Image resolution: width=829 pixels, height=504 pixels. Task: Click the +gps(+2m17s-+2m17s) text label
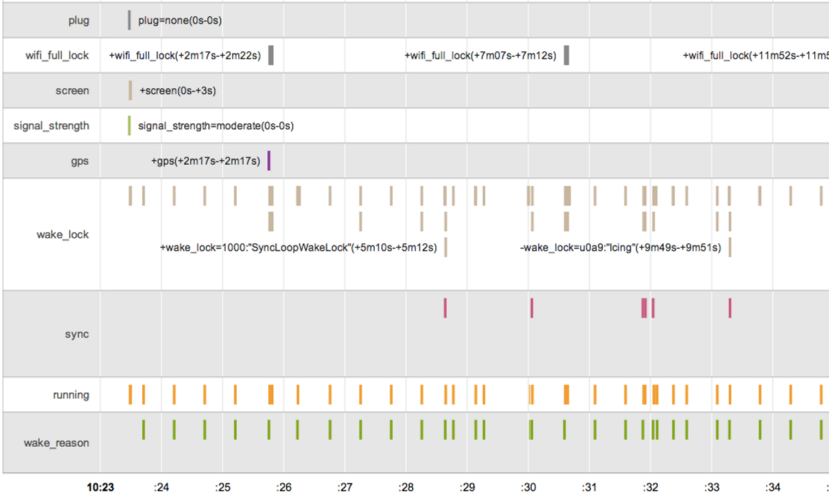coord(206,161)
